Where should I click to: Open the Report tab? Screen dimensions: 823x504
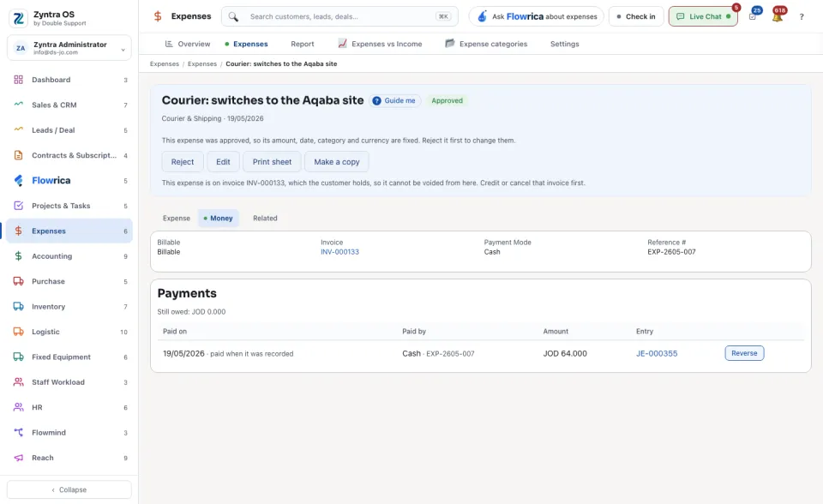pos(303,44)
